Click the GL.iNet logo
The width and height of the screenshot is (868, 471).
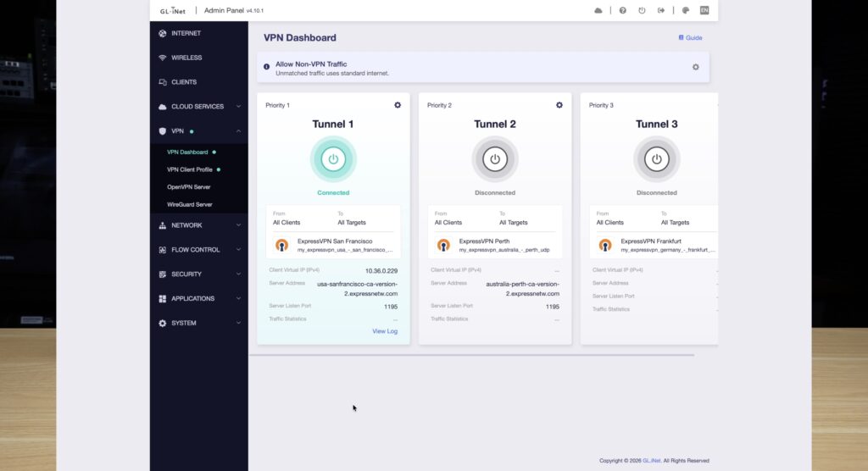pyautogui.click(x=173, y=10)
